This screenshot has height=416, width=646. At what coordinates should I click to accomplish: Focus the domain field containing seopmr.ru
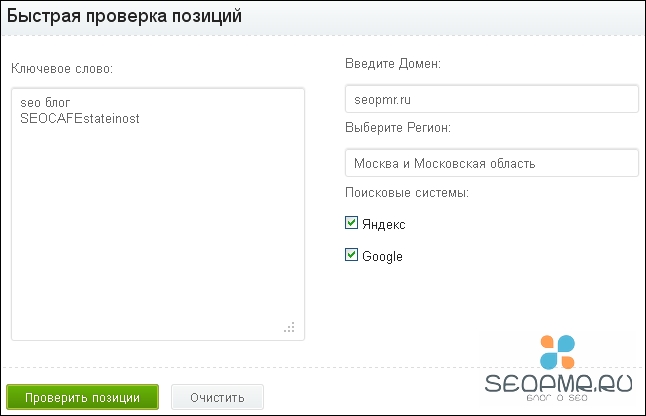(x=489, y=100)
